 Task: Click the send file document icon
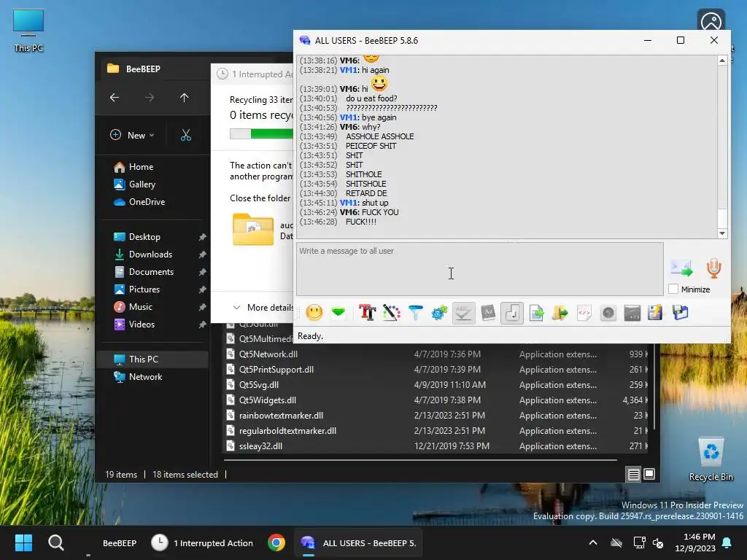pyautogui.click(x=536, y=313)
